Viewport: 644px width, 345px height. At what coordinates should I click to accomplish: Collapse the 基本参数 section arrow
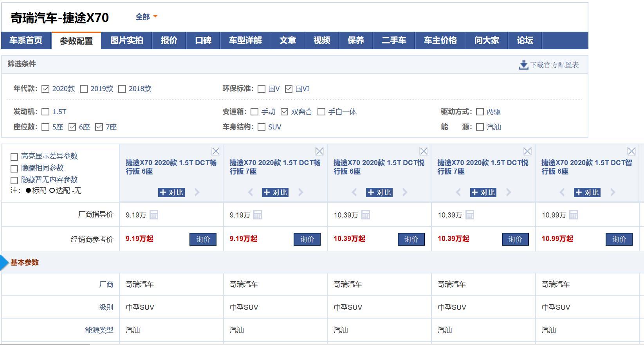coord(5,263)
